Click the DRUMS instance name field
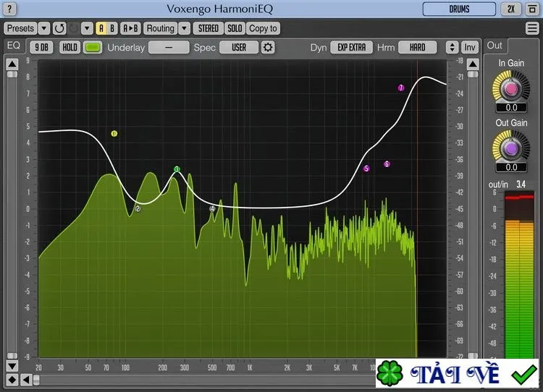Screen dimensions: 543x392 (459, 9)
